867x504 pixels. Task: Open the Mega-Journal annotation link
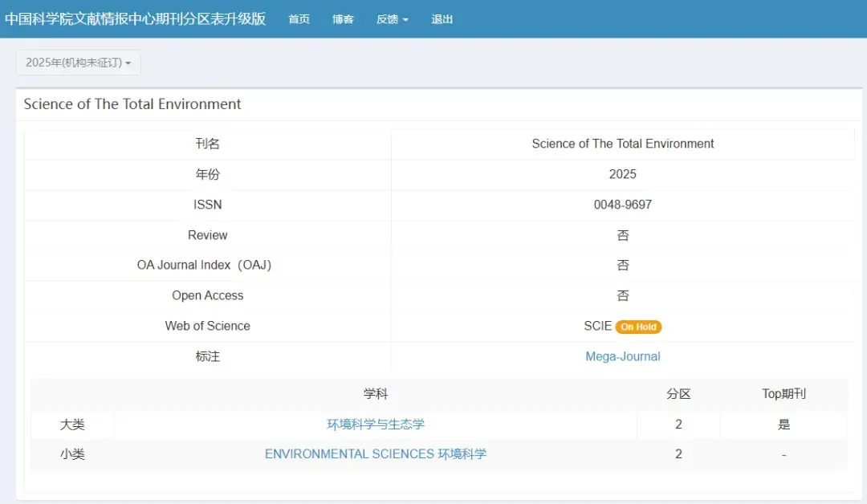[623, 356]
